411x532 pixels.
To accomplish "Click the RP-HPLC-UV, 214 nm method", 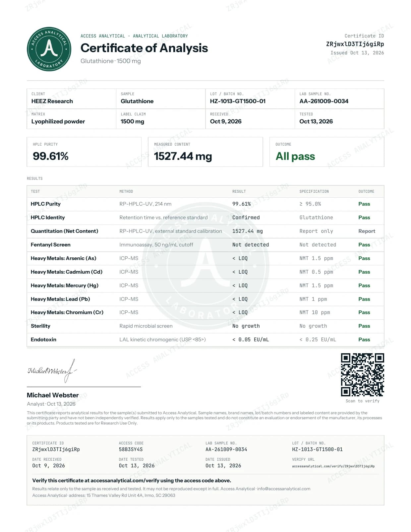I will click(146, 204).
